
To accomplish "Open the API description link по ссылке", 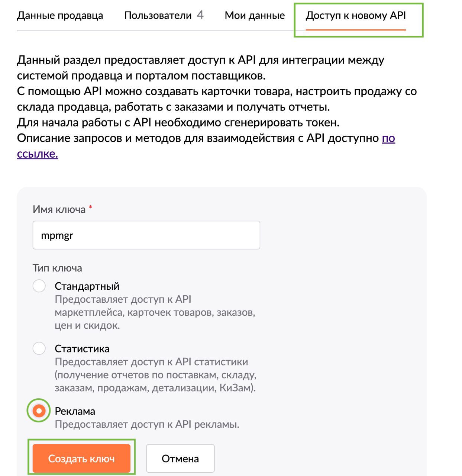I will coord(388,138).
